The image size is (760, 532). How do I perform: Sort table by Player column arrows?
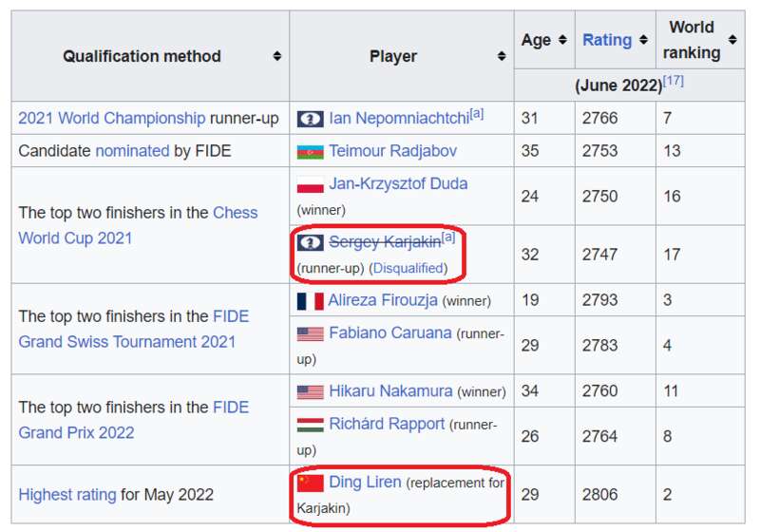(x=502, y=56)
